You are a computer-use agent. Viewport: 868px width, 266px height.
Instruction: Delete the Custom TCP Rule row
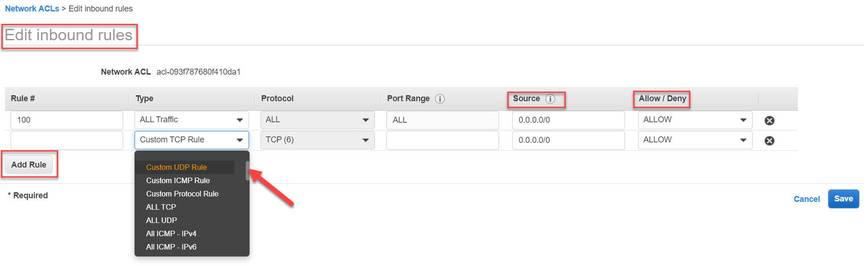click(x=769, y=141)
